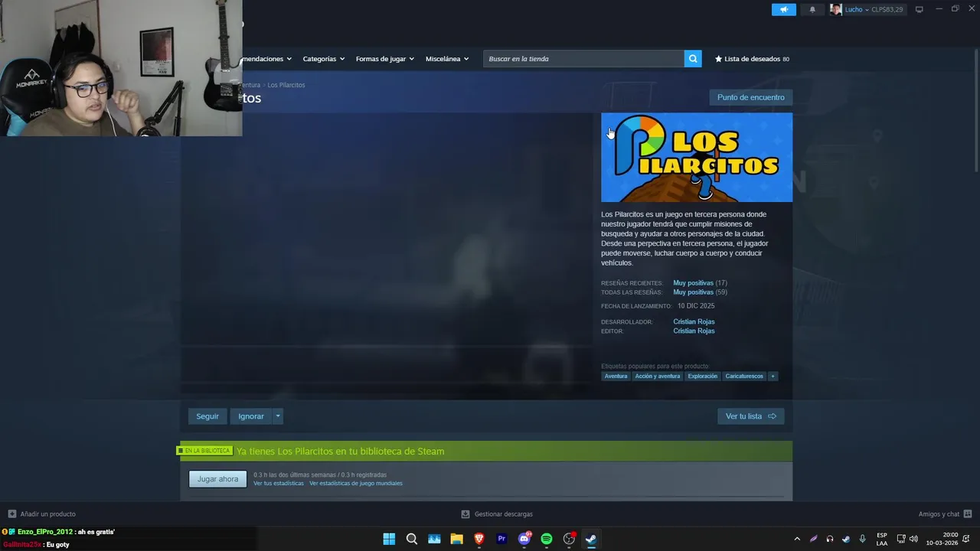Open OBS Studio from taskbar
Viewport: 980px width, 551px height.
pyautogui.click(x=569, y=539)
